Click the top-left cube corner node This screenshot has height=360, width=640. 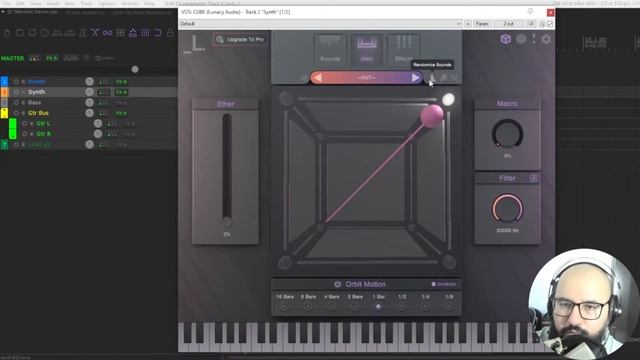[x=286, y=98]
